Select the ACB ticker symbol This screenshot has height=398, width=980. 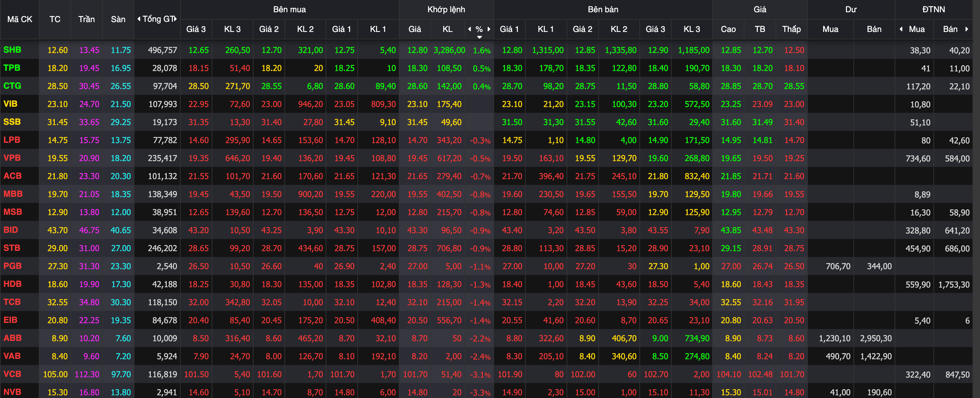click(x=13, y=176)
